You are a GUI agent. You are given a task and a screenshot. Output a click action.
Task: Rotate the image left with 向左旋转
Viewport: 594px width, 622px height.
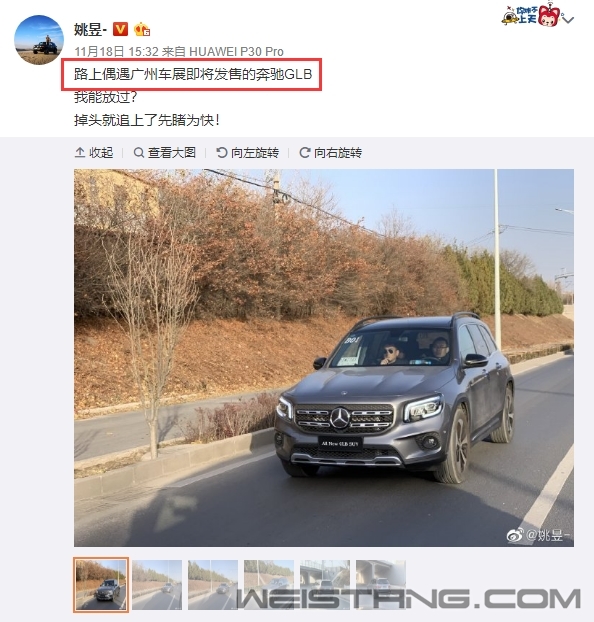[248, 153]
